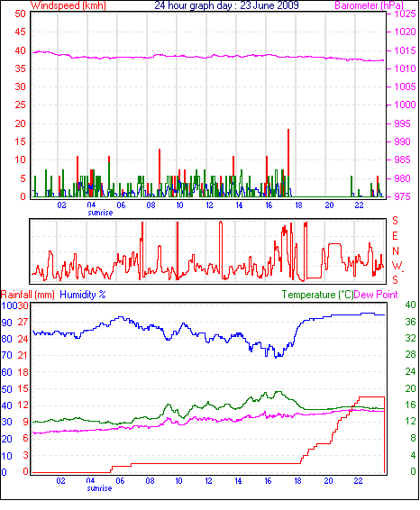Screen dimensions: 420x510
Task: Click the sunrise marker under top graph
Action: point(100,213)
